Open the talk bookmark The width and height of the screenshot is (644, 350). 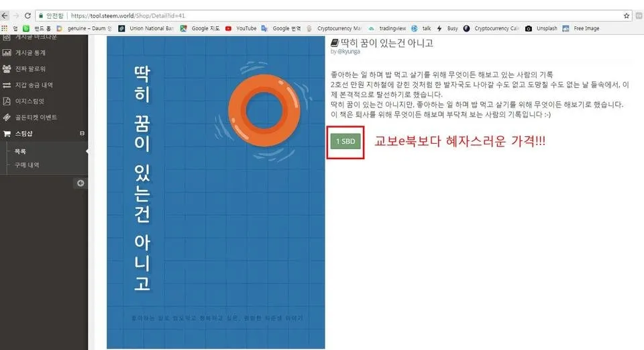(421, 28)
